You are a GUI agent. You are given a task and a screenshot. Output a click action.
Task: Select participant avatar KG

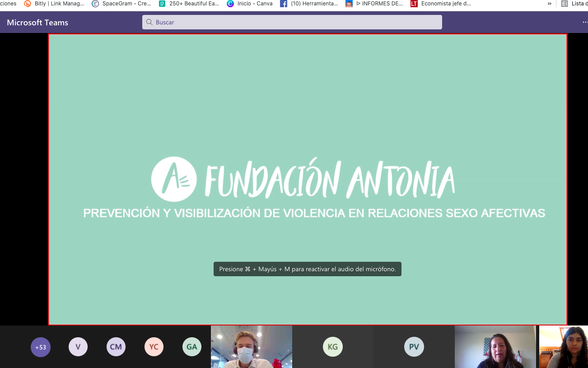[x=333, y=347]
